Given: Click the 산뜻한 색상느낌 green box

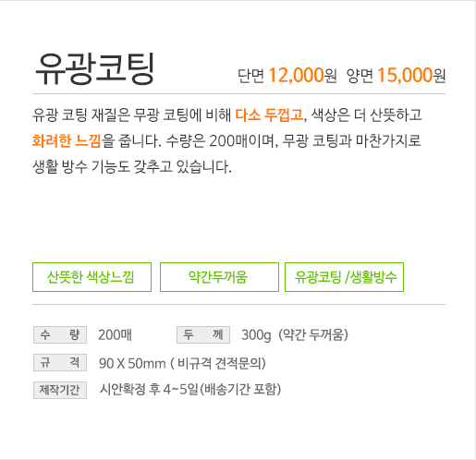Looking at the screenshot, I should (92, 277).
